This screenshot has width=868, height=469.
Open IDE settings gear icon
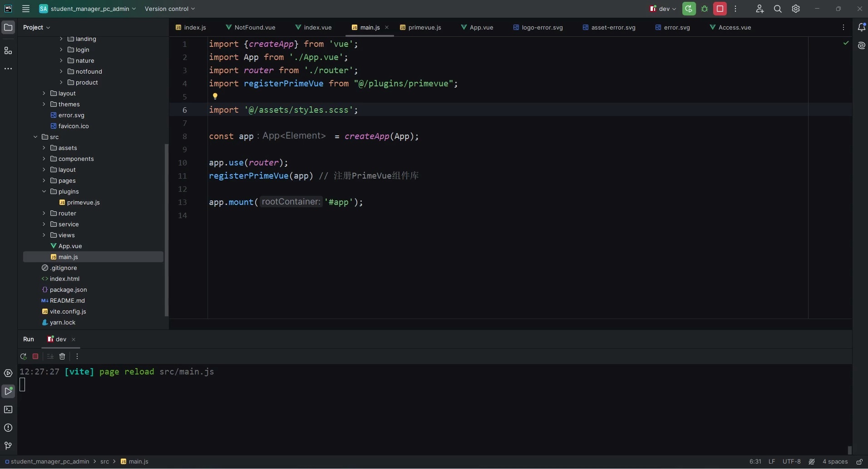(x=796, y=9)
